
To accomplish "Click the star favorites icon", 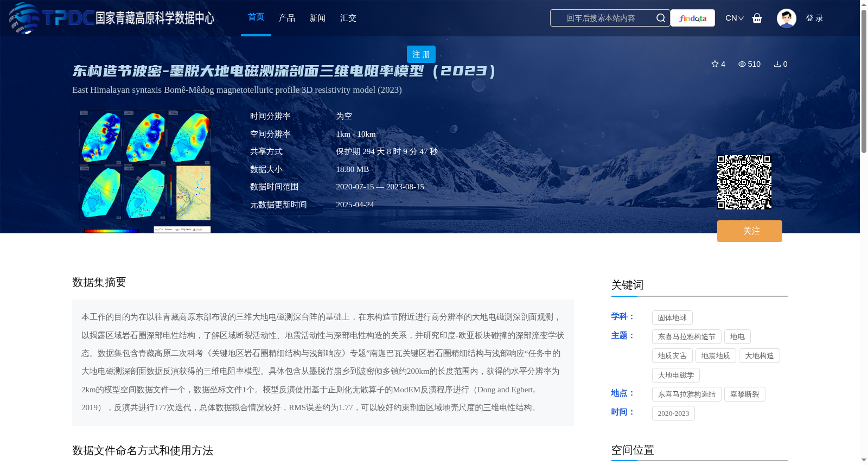I will point(715,64).
